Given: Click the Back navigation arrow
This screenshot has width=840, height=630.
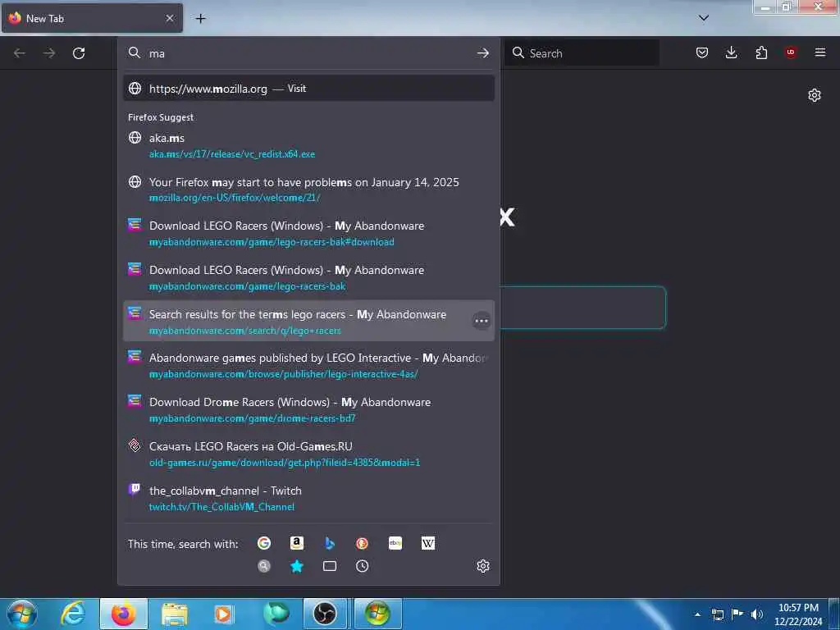Looking at the screenshot, I should (20, 53).
